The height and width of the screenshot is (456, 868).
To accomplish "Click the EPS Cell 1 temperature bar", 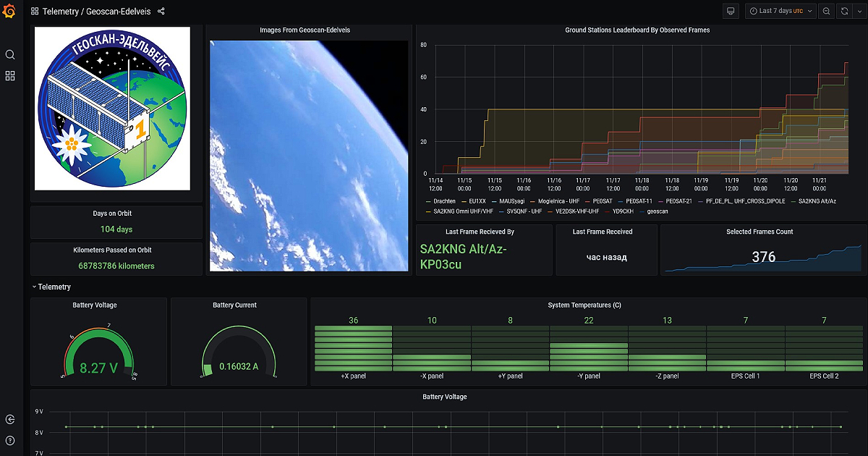I will tap(745, 347).
